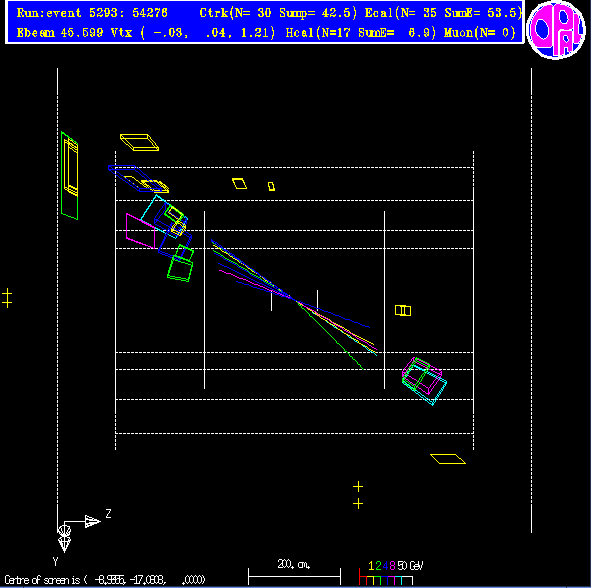Click the OPAL logo in the corner
The width and height of the screenshot is (591, 588).
tap(556, 30)
